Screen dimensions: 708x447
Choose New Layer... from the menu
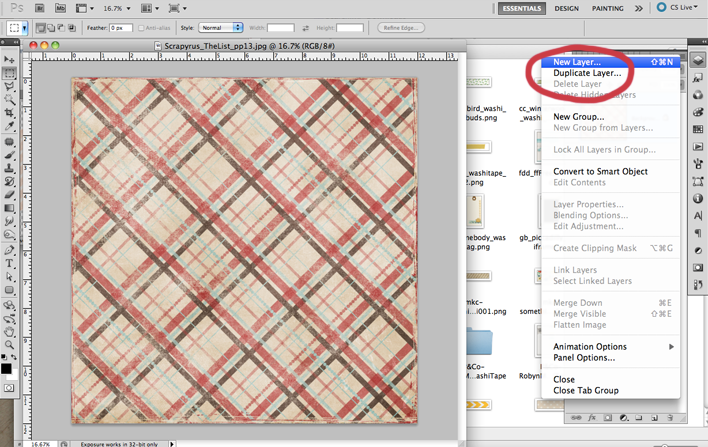tap(610, 62)
